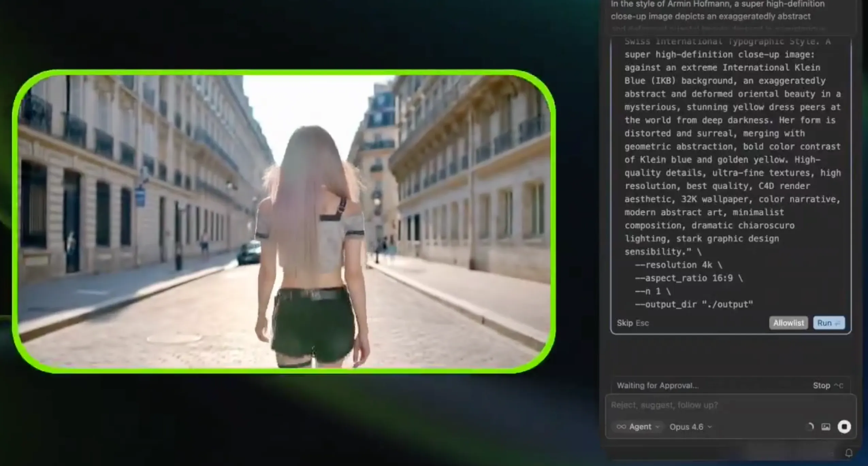
Task: Skip the pending command
Action: pyautogui.click(x=632, y=323)
